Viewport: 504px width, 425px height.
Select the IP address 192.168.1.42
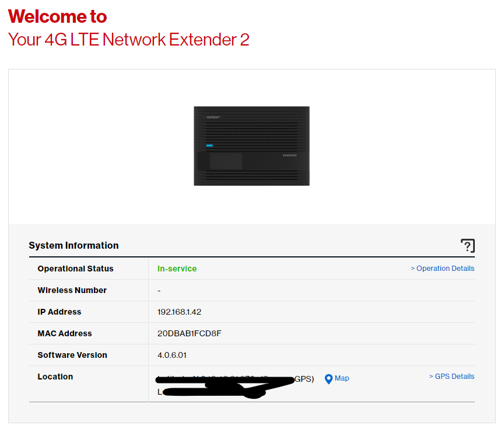tap(179, 312)
